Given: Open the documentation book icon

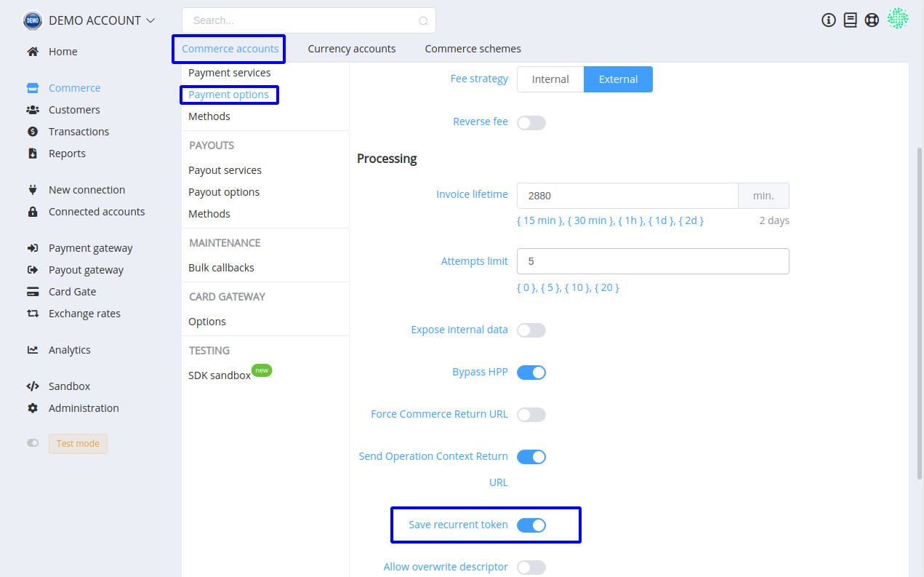Looking at the screenshot, I should [850, 20].
